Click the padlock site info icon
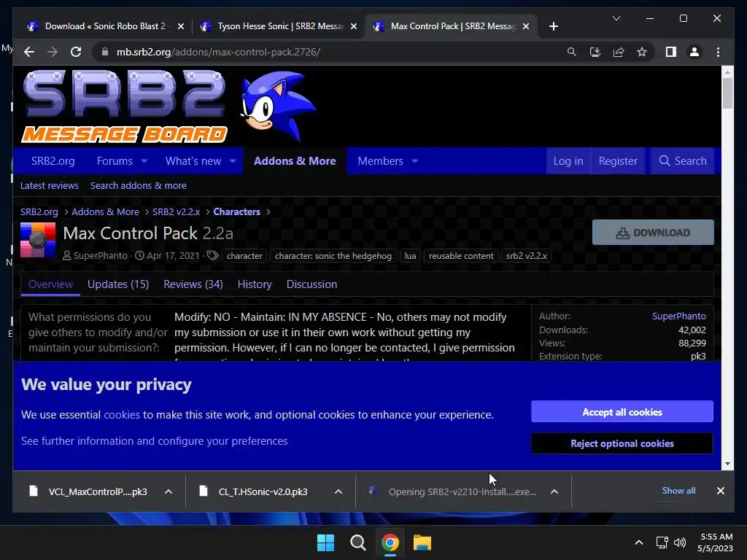This screenshot has width=747, height=560. 105,52
